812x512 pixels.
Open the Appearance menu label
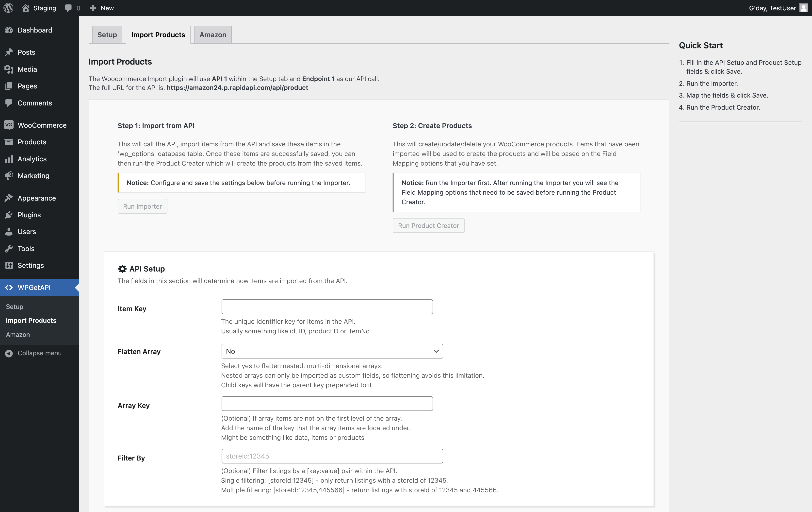[37, 198]
